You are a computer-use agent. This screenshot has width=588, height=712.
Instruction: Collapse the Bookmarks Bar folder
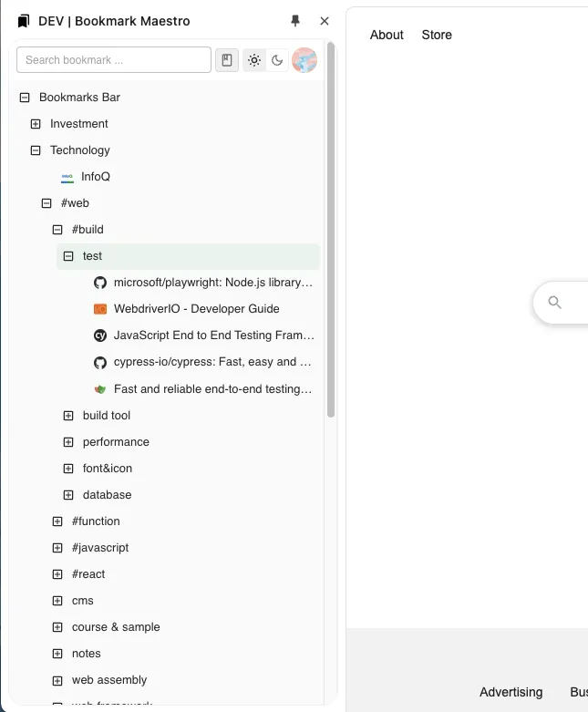click(25, 98)
